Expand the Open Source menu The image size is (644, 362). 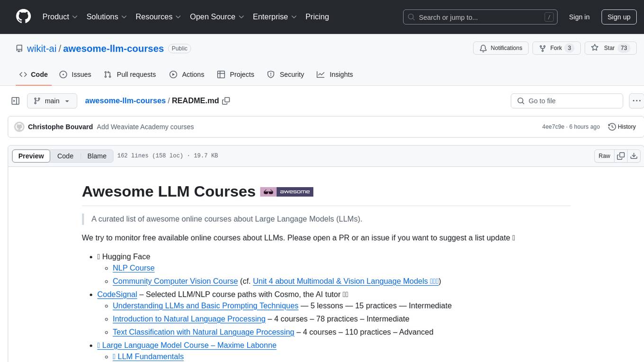click(217, 17)
